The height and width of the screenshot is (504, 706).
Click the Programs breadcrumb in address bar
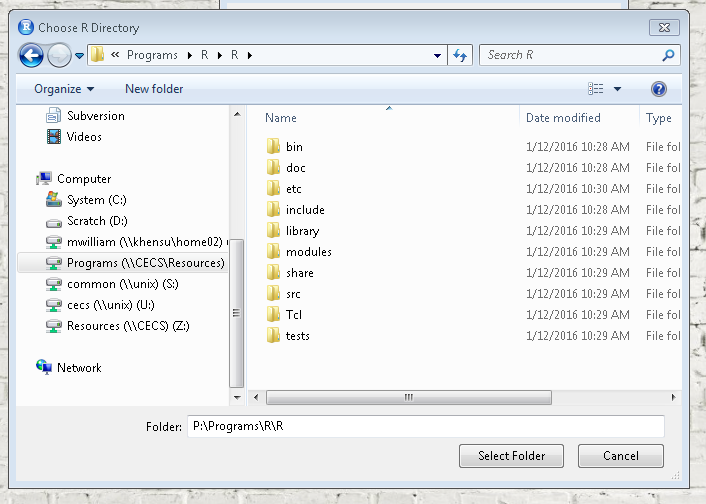[152, 55]
